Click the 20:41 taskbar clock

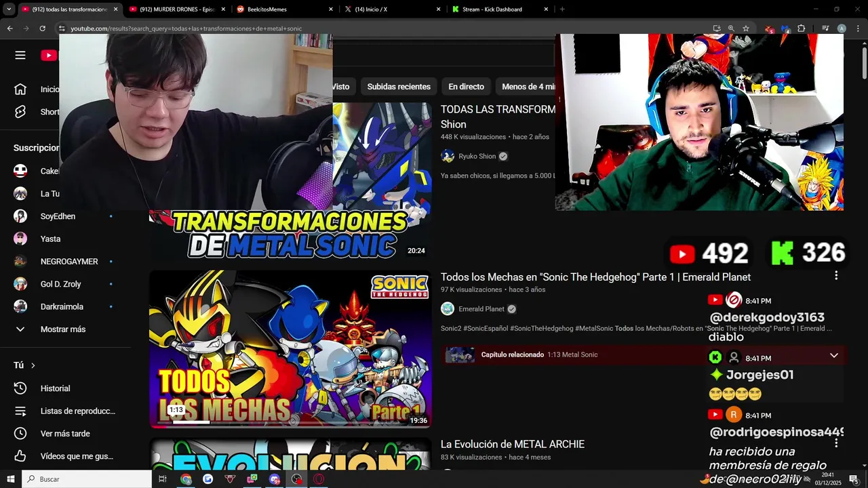828,479
